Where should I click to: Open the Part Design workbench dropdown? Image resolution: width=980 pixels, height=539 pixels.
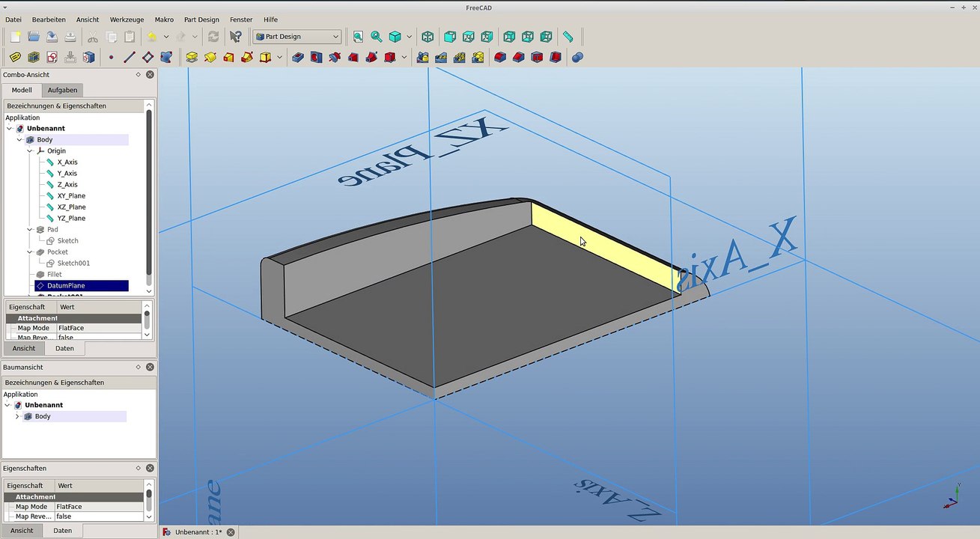(x=297, y=37)
